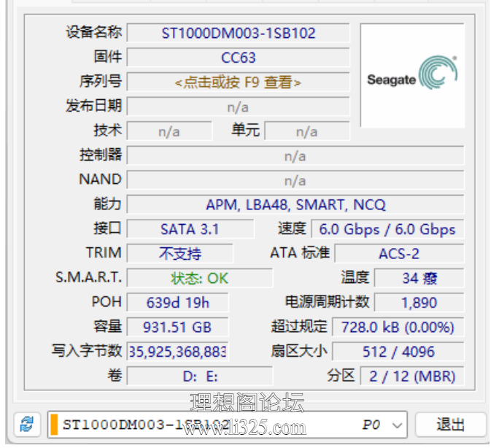Click the device name field ST1000DM003-1SB102
Screen dimensions: 499x448
coord(238,33)
